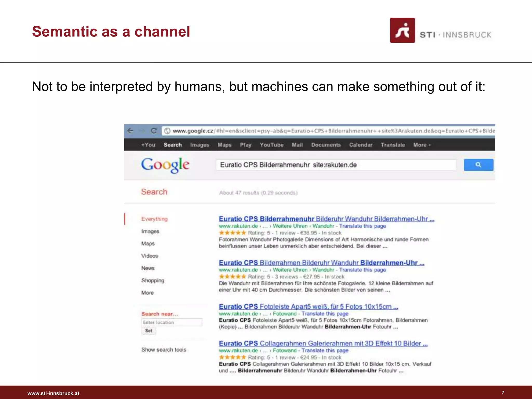Click Weitere Uhren breadcrumb of second result
This screenshot has width=532, height=399.
[x=290, y=270]
